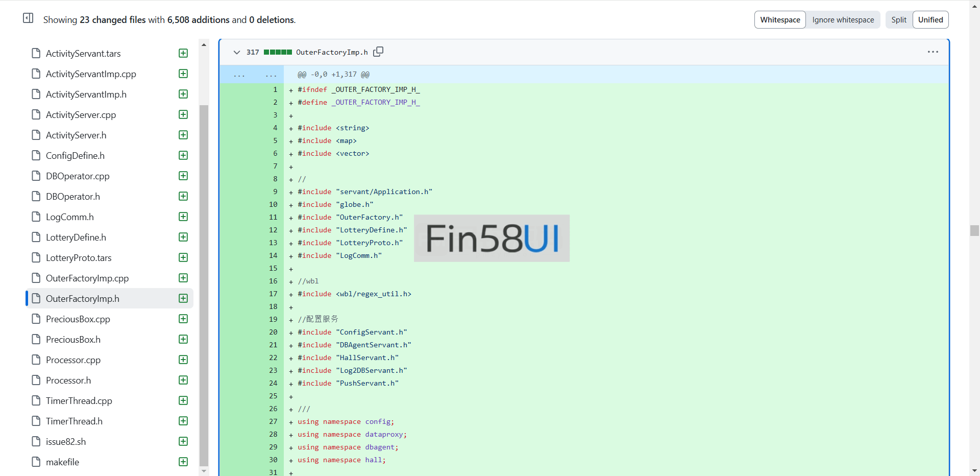Expand hidden lines above the hunk header
Screen dimensions: 980x476
coord(239,75)
